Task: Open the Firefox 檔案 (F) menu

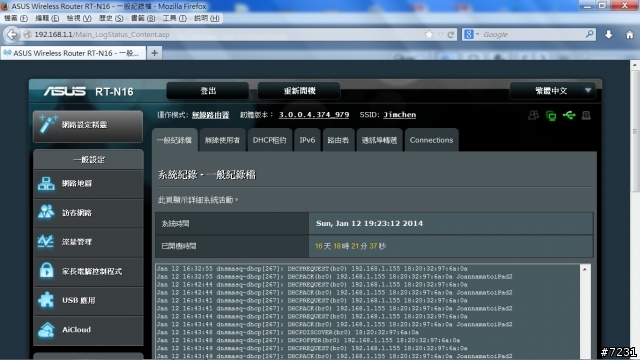Action: (16, 18)
